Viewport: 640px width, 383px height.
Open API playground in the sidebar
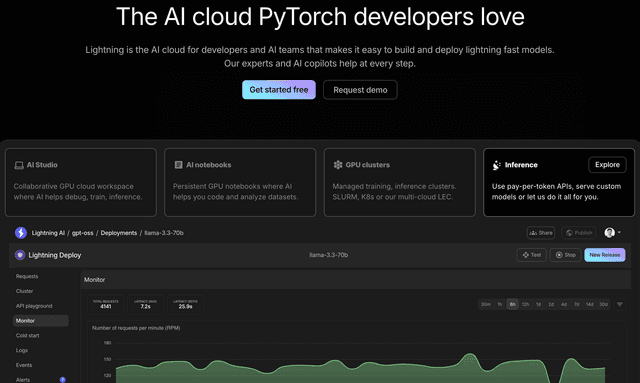[x=34, y=306]
